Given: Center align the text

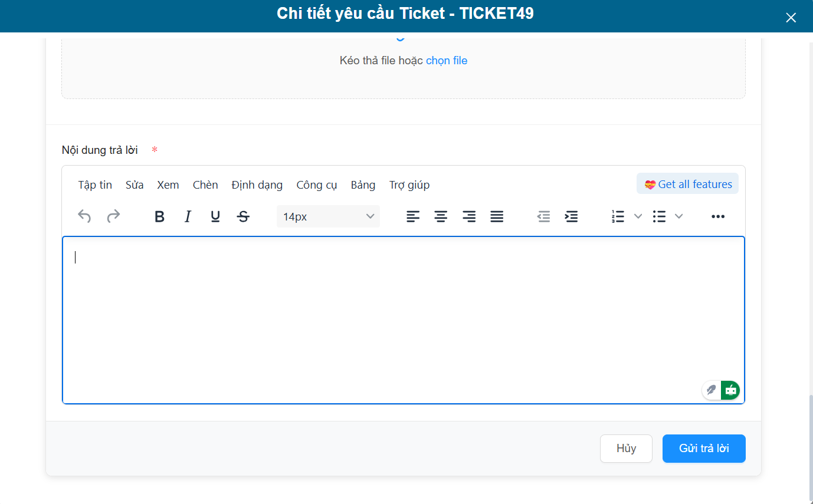Looking at the screenshot, I should [441, 216].
